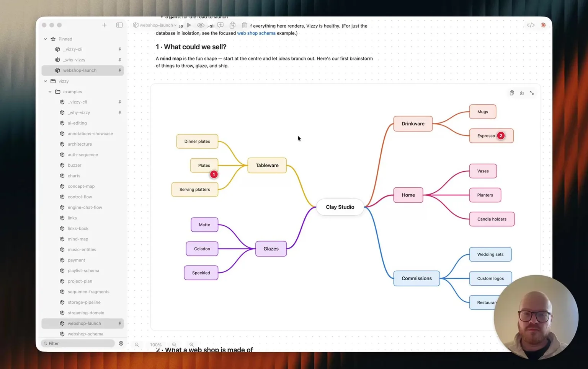588x369 pixels.
Task: Copy the mind map diagram using its copy icon
Action: [512, 93]
